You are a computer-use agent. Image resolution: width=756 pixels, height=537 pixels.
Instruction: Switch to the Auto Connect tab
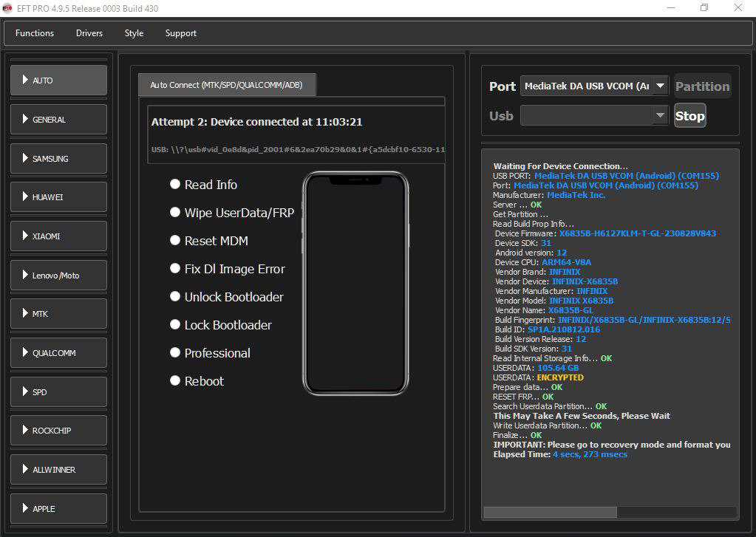(x=227, y=85)
